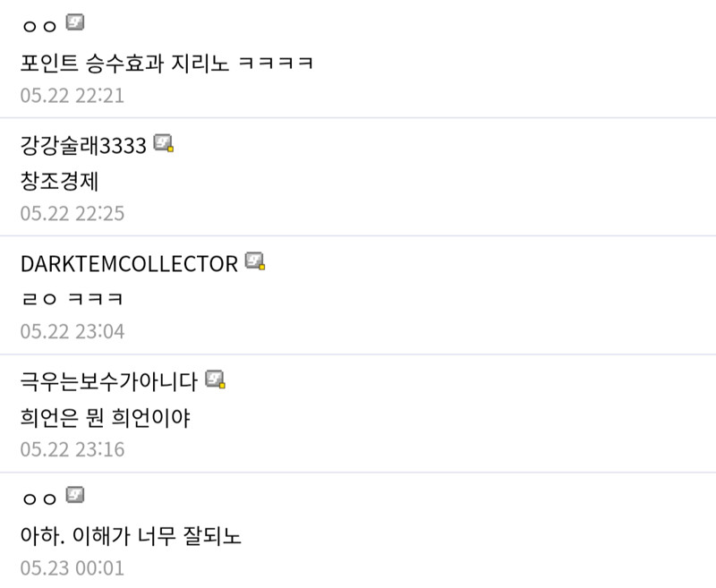716x588 pixels.
Task: Click nickname ㅇㅇ above the 아하. 이해가 comment
Action: (x=38, y=499)
